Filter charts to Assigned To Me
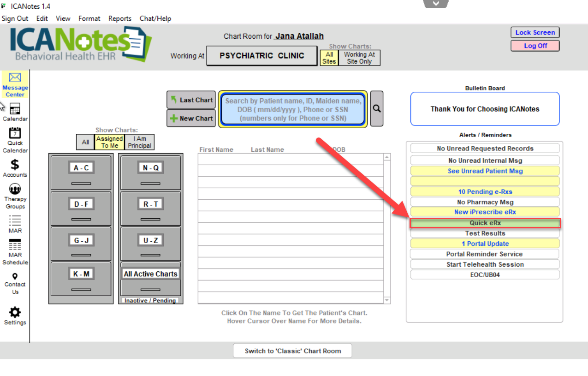The image size is (588, 376). click(x=109, y=142)
